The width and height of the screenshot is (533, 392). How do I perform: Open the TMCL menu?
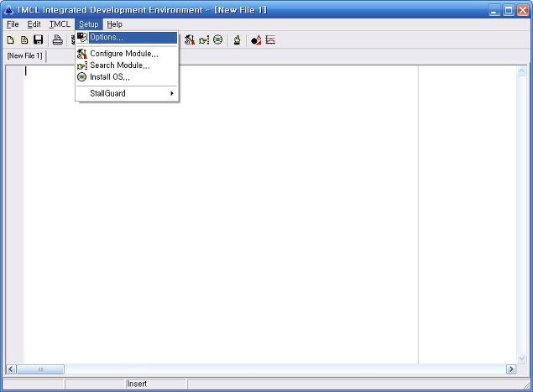point(60,24)
